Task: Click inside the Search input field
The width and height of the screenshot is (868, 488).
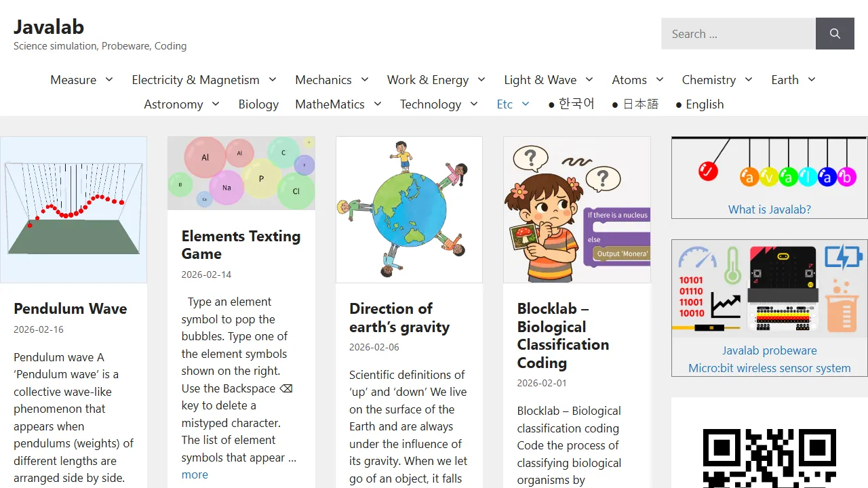Action: click(x=738, y=33)
